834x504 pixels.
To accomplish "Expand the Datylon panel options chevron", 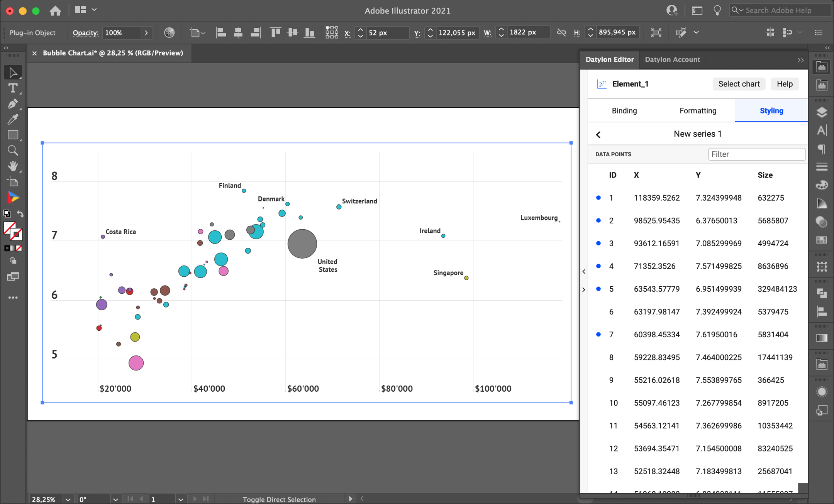I will [800, 60].
